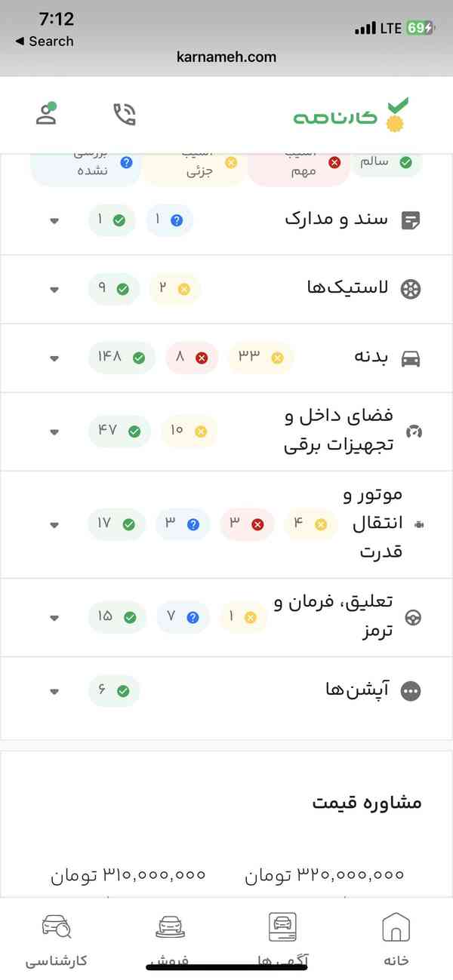Expand the لاستیک‌ها section arrow
Screen dimensions: 453x980
click(x=54, y=290)
